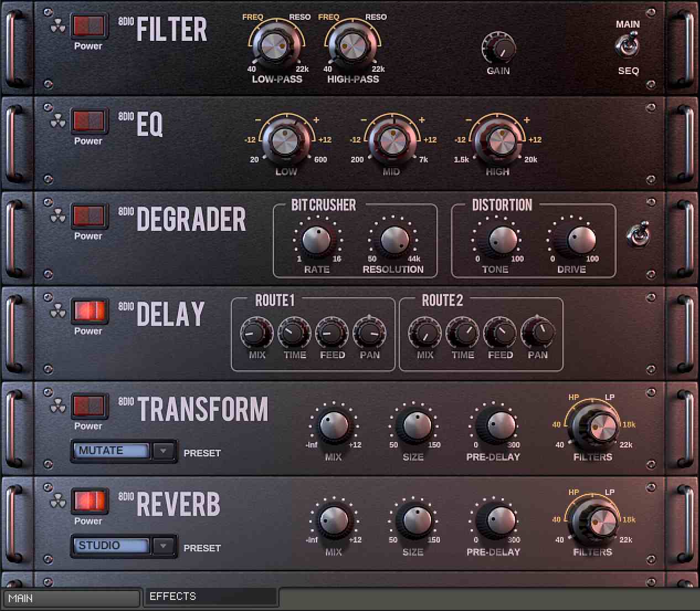Click the three-dot icon in Transform rack
The image size is (700, 611).
(58, 407)
